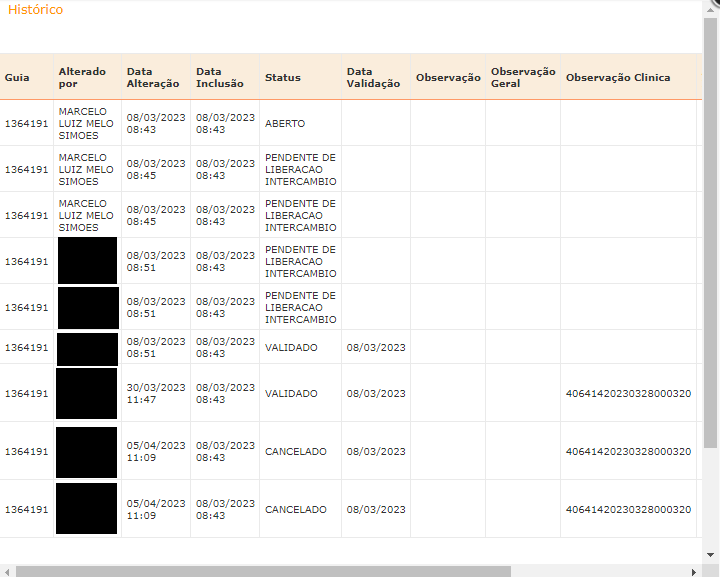Click MARCELO LUIZ MELO SIMOES in ABERTO row
Viewport: 720px width, 577px height.
tap(86, 123)
